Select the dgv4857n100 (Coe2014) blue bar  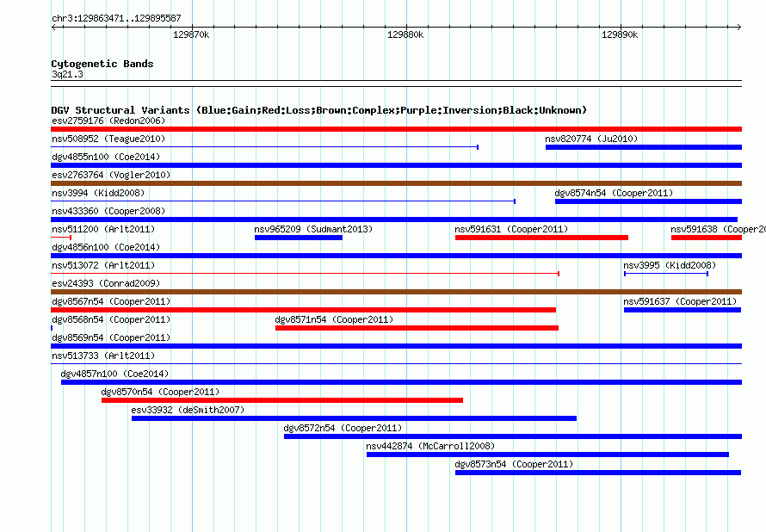point(401,382)
